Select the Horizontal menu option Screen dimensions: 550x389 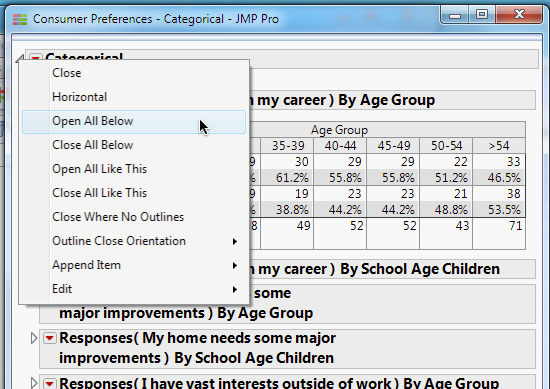[x=134, y=97]
